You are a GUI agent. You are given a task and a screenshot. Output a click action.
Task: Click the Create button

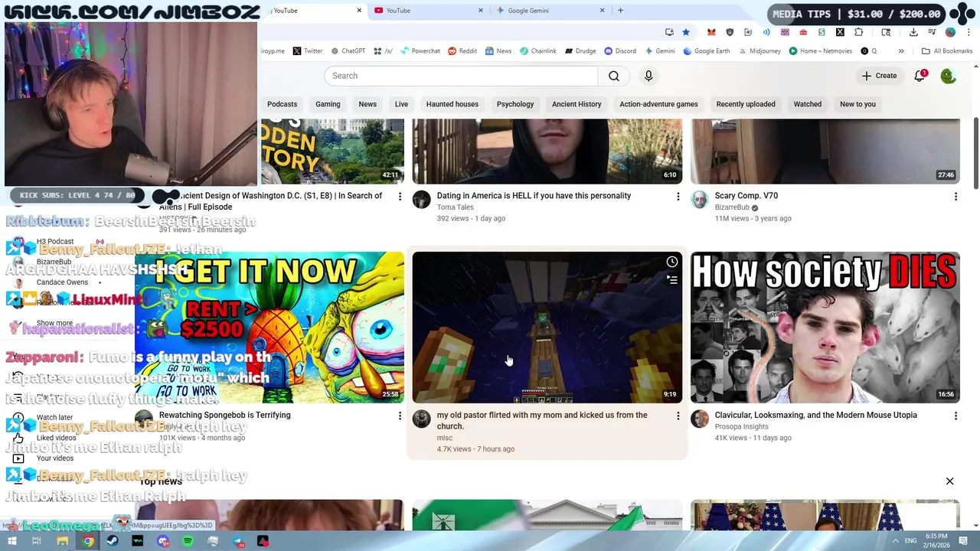(879, 76)
